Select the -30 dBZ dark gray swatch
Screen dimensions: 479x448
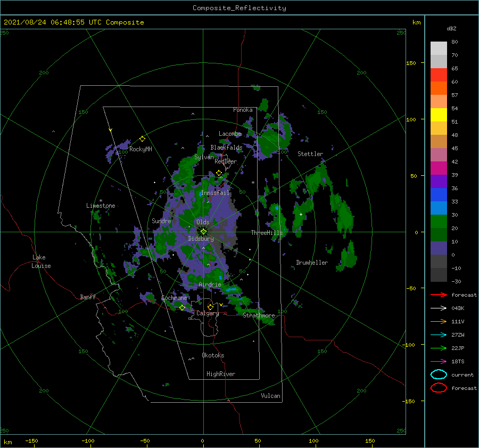pyautogui.click(x=439, y=275)
